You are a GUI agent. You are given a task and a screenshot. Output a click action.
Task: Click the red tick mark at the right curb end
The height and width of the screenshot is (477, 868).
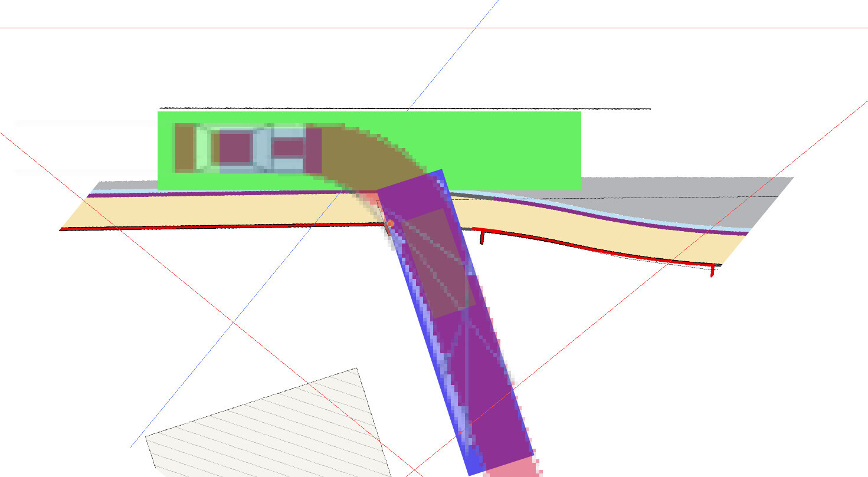pyautogui.click(x=712, y=271)
